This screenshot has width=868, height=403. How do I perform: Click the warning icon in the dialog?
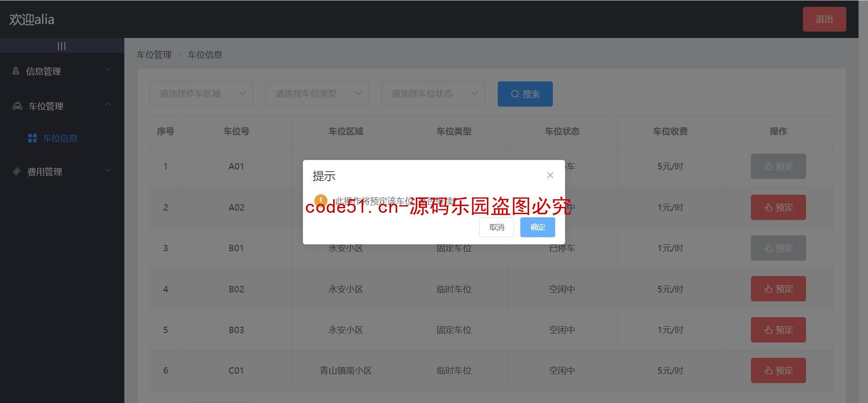coord(321,200)
